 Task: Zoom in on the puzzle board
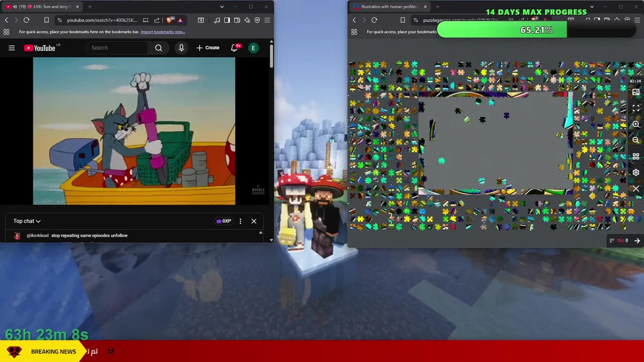coord(636,124)
